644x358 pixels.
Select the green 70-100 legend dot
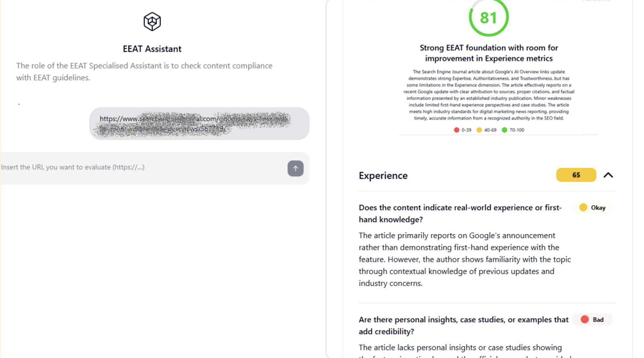(504, 130)
